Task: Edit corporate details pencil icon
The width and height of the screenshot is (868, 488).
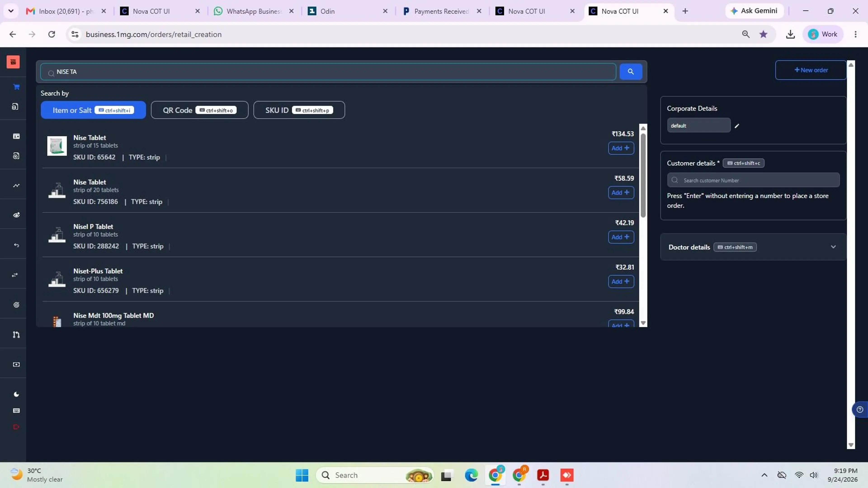Action: (737, 126)
